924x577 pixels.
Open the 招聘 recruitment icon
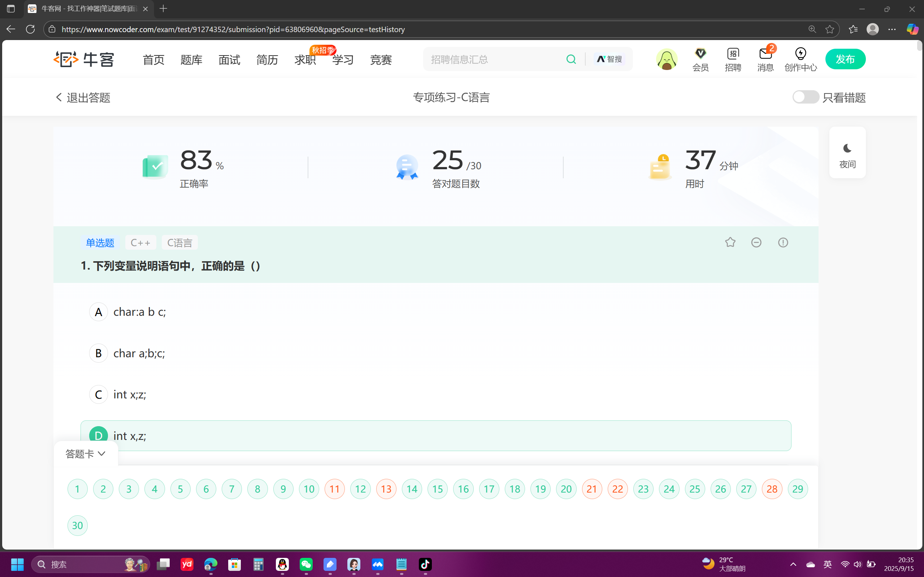click(x=733, y=60)
